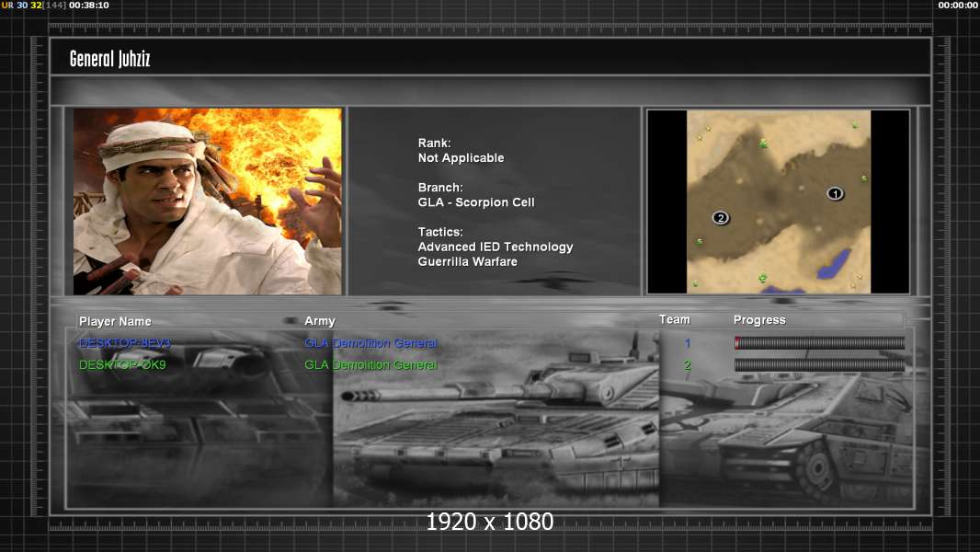Click player name DESKTOP-OK9
The height and width of the screenshot is (552, 980).
click(122, 365)
